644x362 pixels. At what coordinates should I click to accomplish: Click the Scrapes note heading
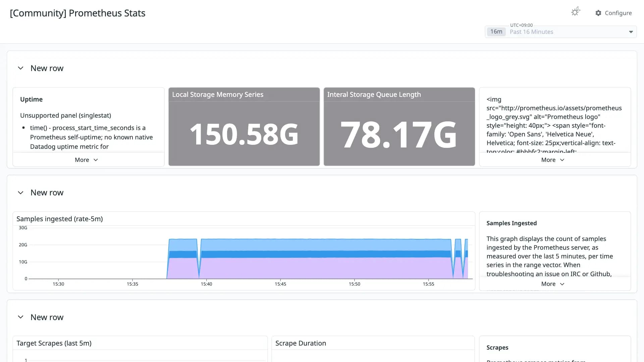coord(497,348)
